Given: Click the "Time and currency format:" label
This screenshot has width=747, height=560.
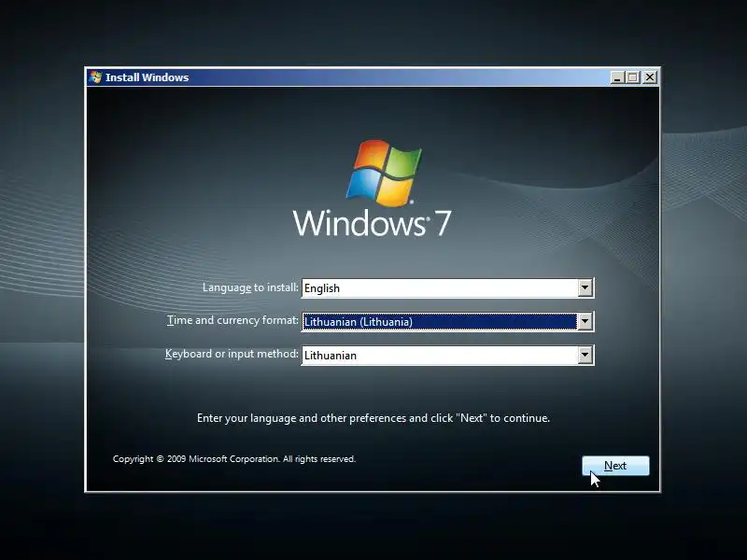Looking at the screenshot, I should pyautogui.click(x=233, y=320).
